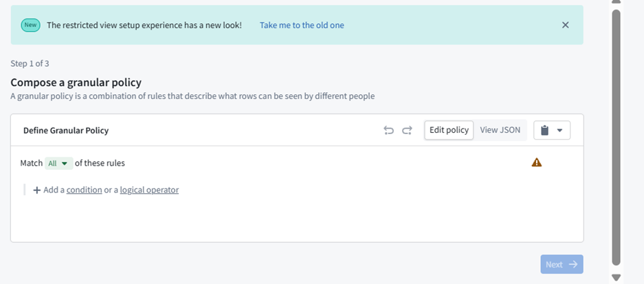
Task: Switch to the View JSON tab
Action: (x=500, y=130)
